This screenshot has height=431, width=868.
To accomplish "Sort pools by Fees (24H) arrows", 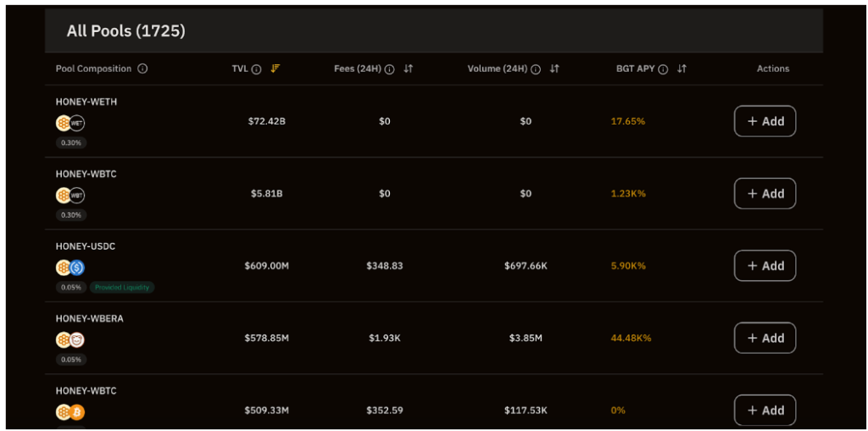I will coord(408,69).
